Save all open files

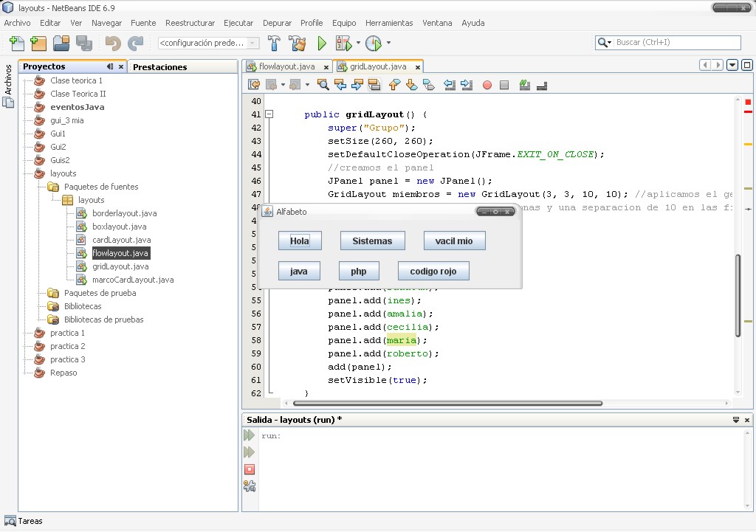pyautogui.click(x=83, y=44)
